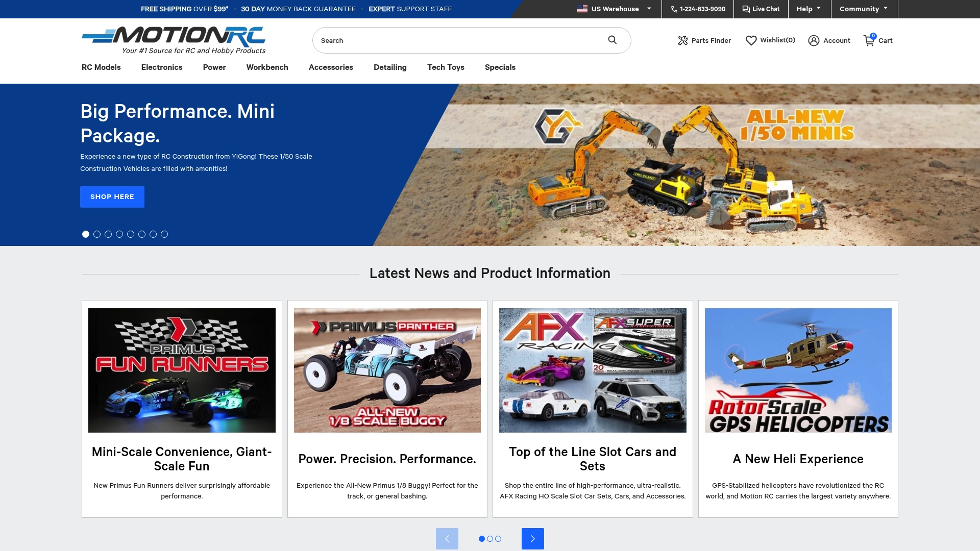980x551 pixels.
Task: Open Primus Fun Runners thumbnail
Action: point(182,370)
